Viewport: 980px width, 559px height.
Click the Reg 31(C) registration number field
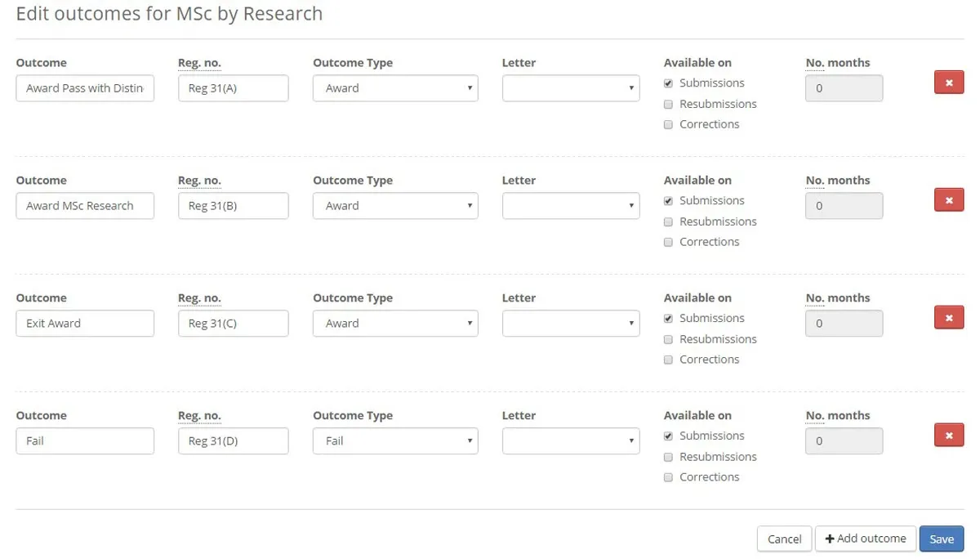click(x=234, y=323)
